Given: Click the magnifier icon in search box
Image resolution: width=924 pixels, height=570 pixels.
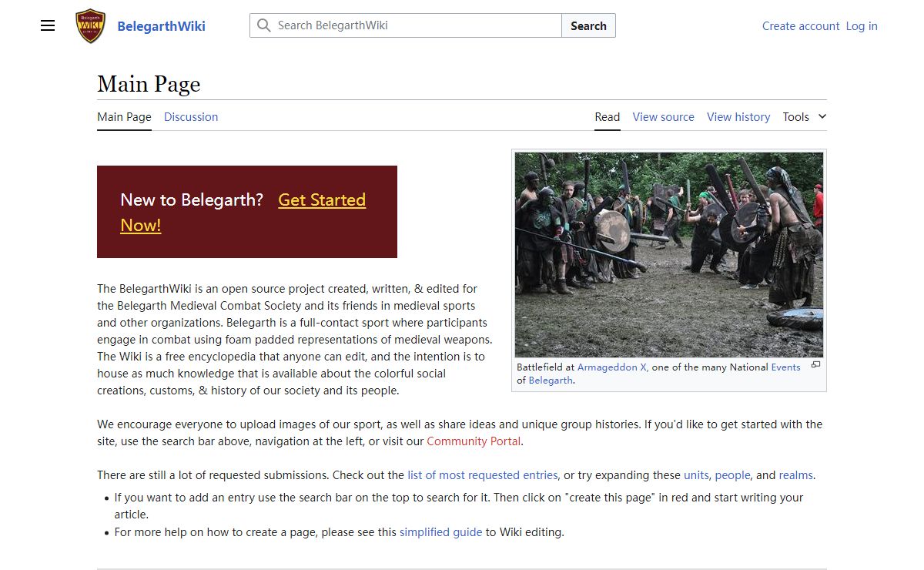Looking at the screenshot, I should pyautogui.click(x=264, y=25).
